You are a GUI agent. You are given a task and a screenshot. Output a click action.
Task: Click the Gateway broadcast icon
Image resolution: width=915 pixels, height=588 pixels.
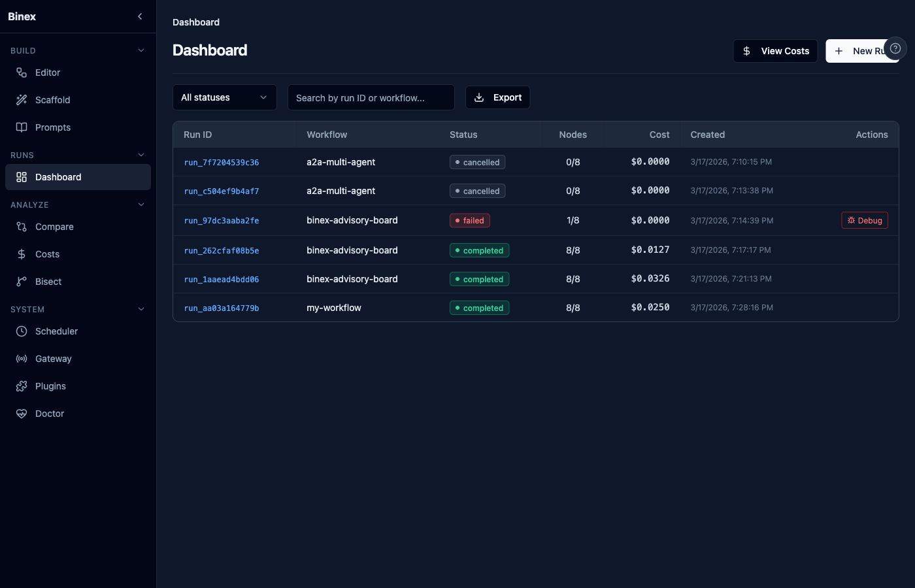coord(22,358)
